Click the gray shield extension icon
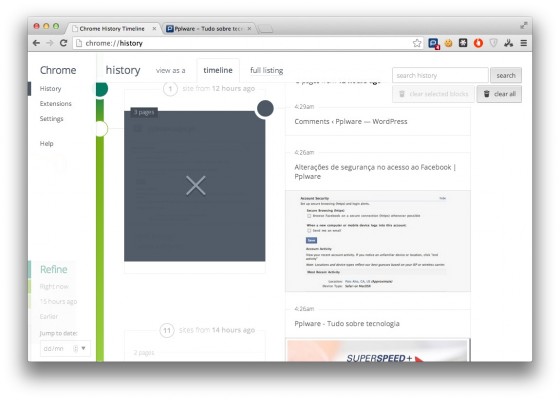 pos(494,43)
